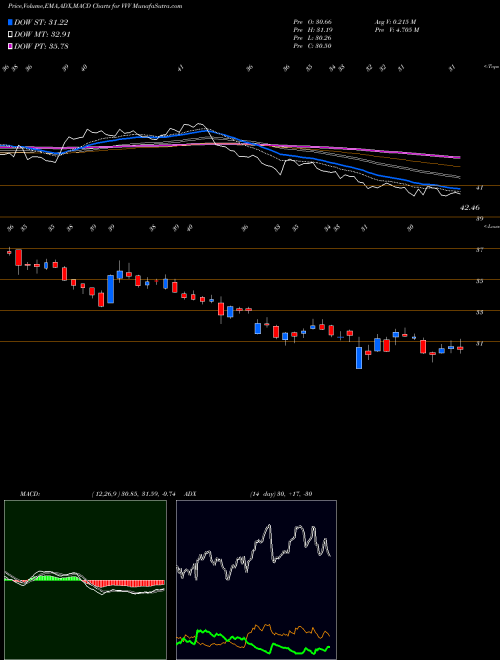Click the 37 price axis label on candlestick chart

point(479,250)
